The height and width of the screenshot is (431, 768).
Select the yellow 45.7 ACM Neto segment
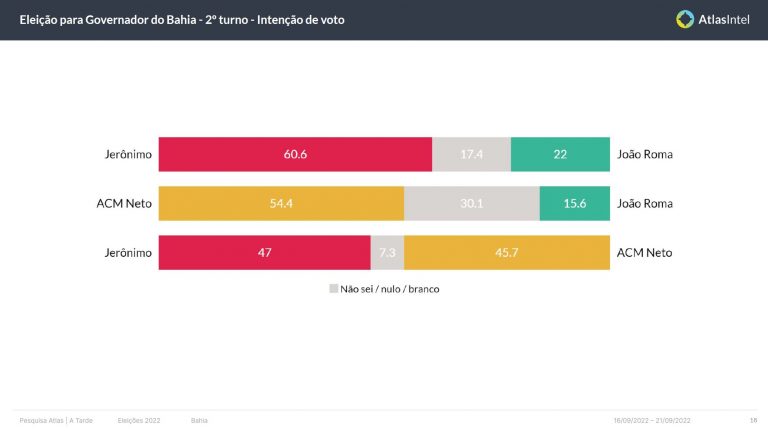click(507, 253)
